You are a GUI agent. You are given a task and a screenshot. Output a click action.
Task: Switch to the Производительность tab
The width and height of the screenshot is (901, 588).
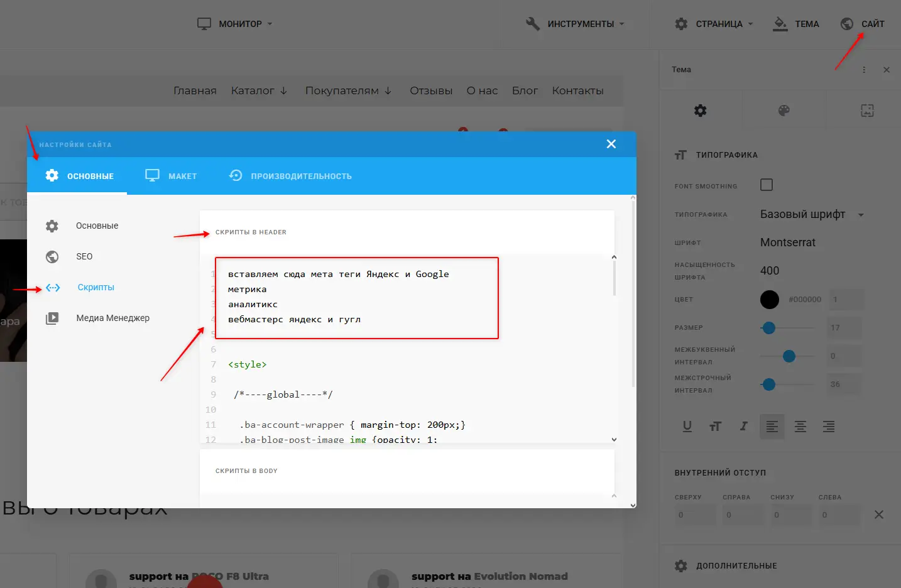290,176
